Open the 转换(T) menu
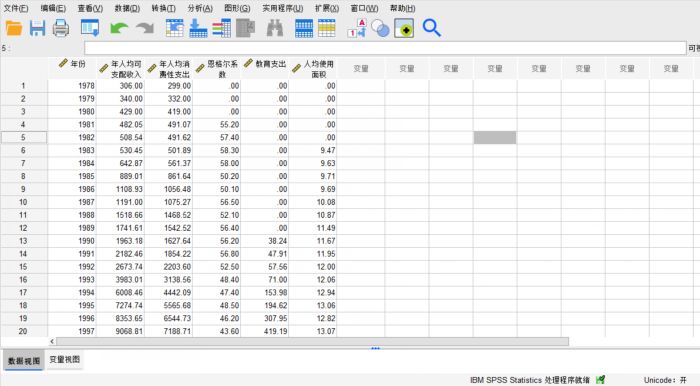This screenshot has height=386, width=700. (163, 8)
